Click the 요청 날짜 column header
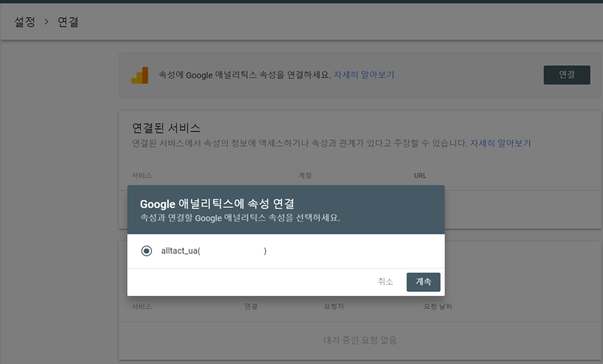This screenshot has height=364, width=603. [x=438, y=306]
